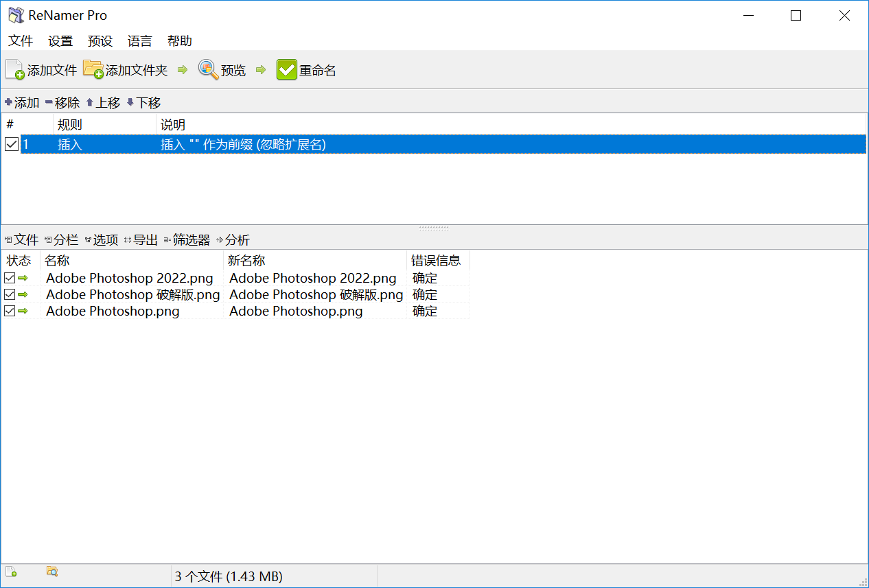Click the Add Folders (添加文件夹) toolbar button

point(126,70)
